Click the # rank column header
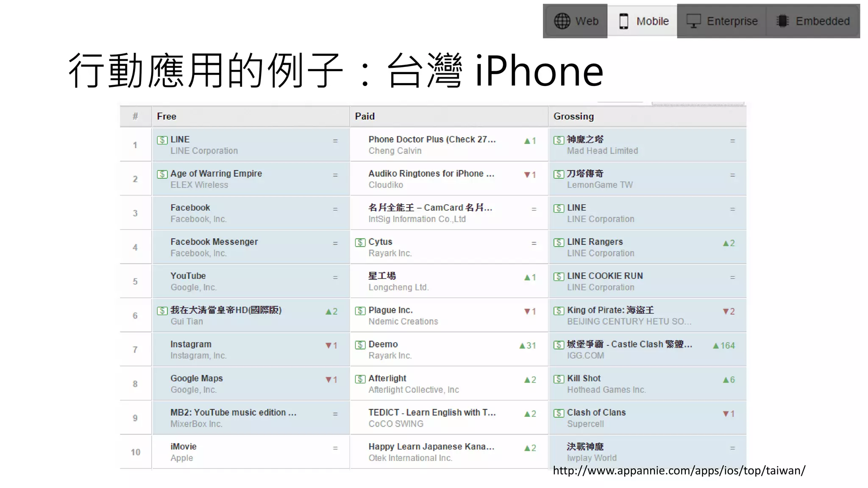This screenshot has height=488, width=868. [x=135, y=116]
